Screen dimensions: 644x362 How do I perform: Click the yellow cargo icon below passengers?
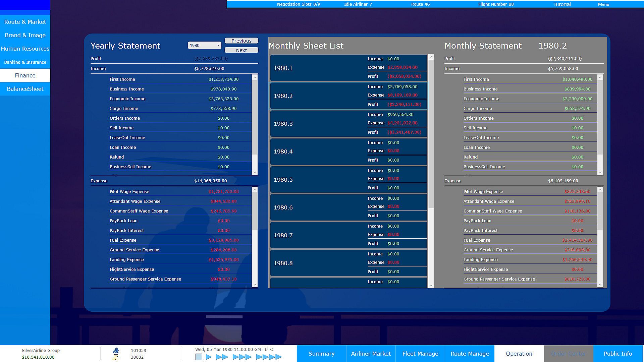(x=116, y=357)
